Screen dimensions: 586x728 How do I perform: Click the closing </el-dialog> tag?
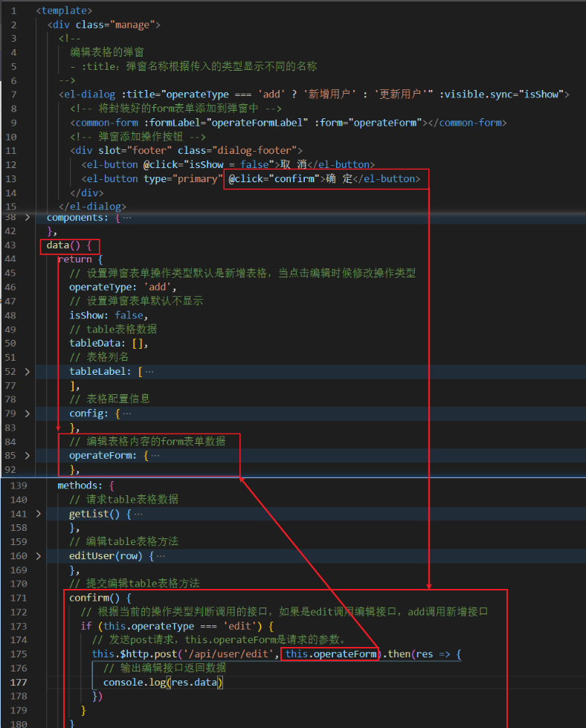92,206
